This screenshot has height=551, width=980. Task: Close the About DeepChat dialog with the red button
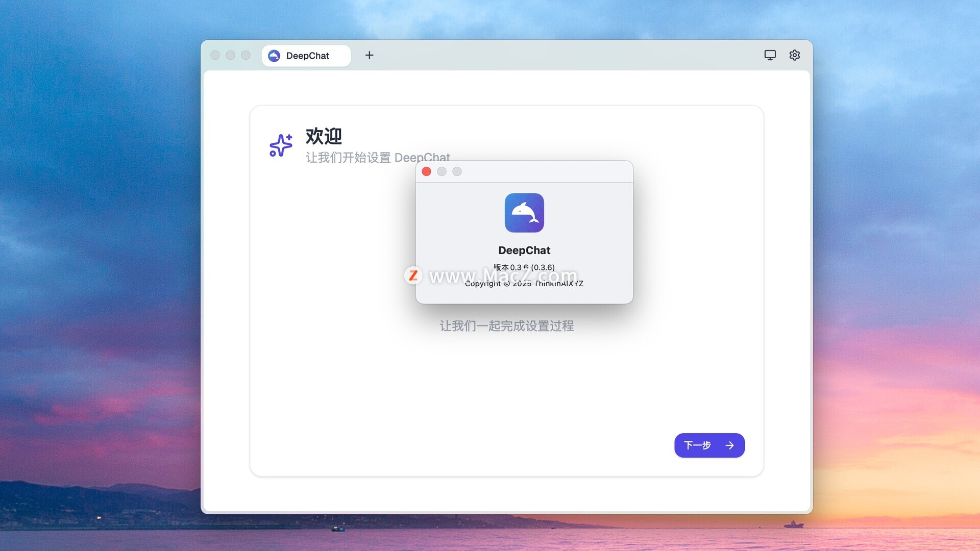[x=426, y=171]
